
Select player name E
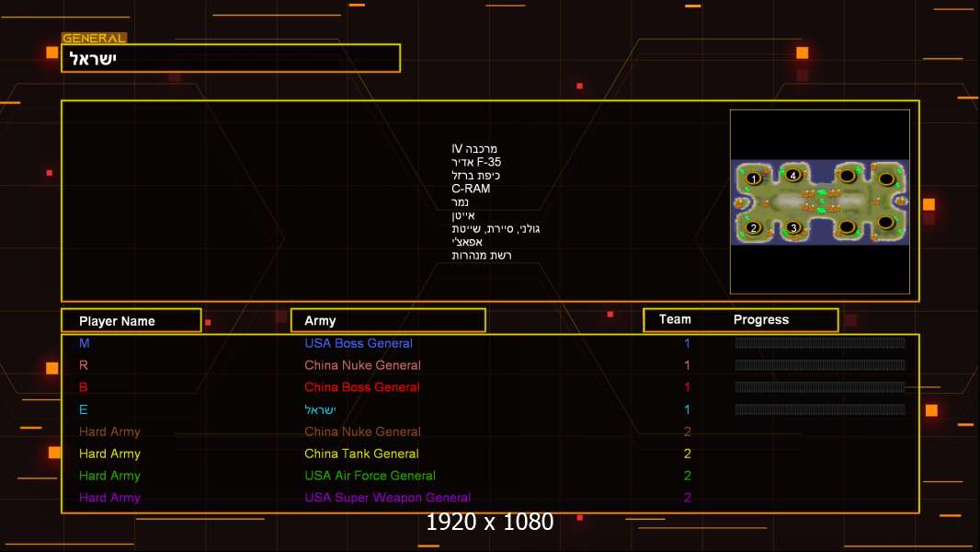click(x=83, y=409)
